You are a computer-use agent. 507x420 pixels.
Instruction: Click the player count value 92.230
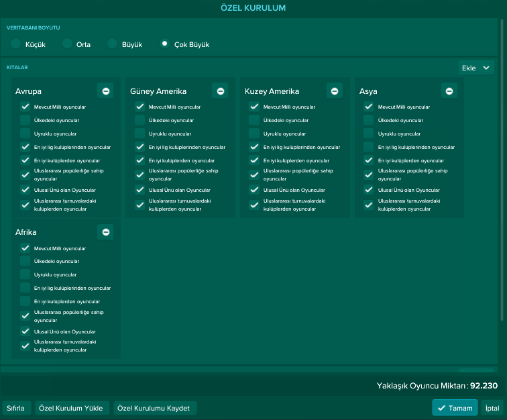(484, 386)
